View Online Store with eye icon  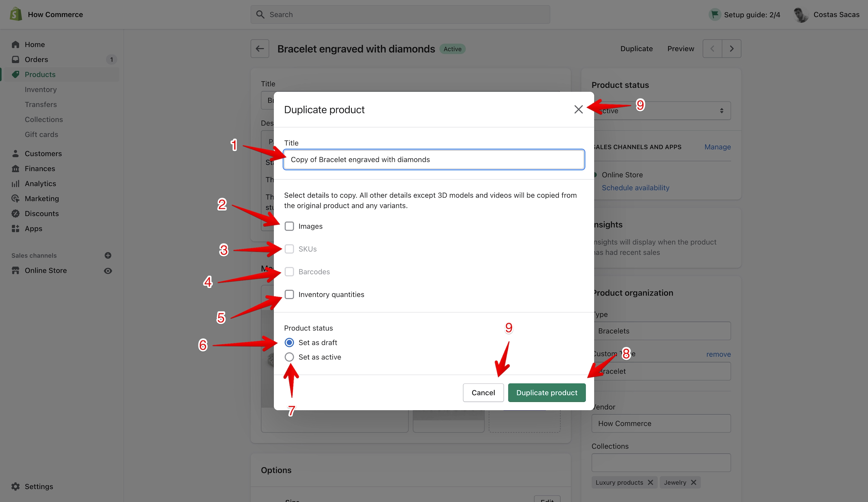(x=108, y=271)
